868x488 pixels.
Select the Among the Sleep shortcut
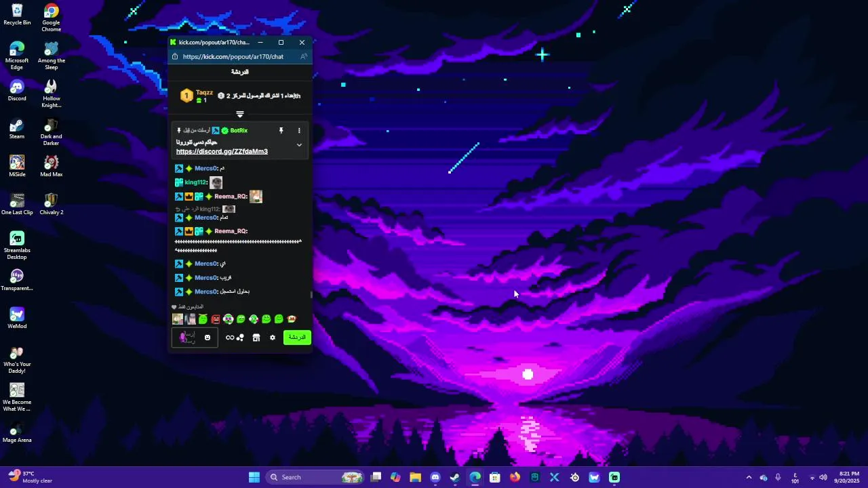point(52,56)
